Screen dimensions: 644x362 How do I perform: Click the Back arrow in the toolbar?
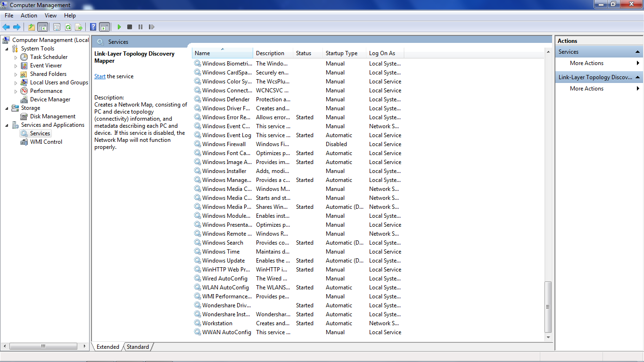6,27
